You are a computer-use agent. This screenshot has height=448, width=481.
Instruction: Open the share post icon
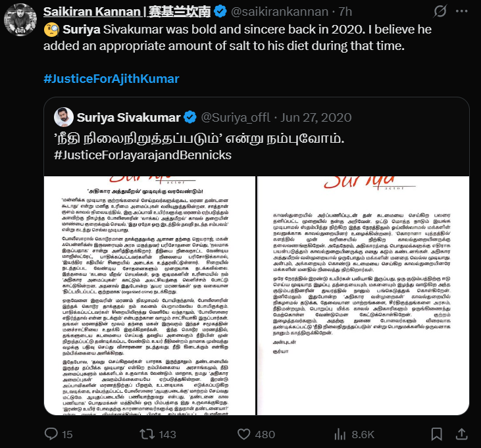[461, 434]
